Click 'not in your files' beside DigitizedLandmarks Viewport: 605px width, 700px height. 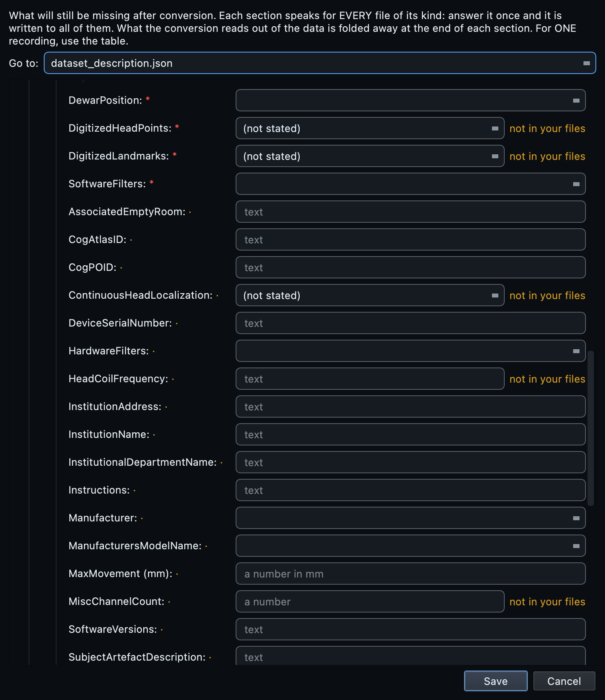click(547, 156)
